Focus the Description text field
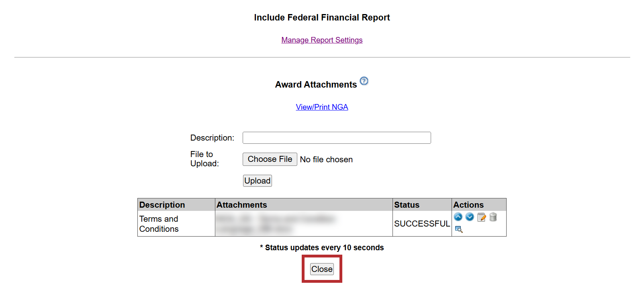This screenshot has height=290, width=644. [337, 138]
